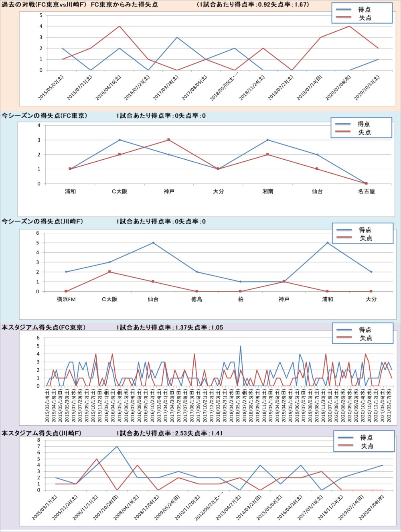Select the blue spike of 5 in FC東京 stadium chart

pyautogui.click(x=241, y=346)
